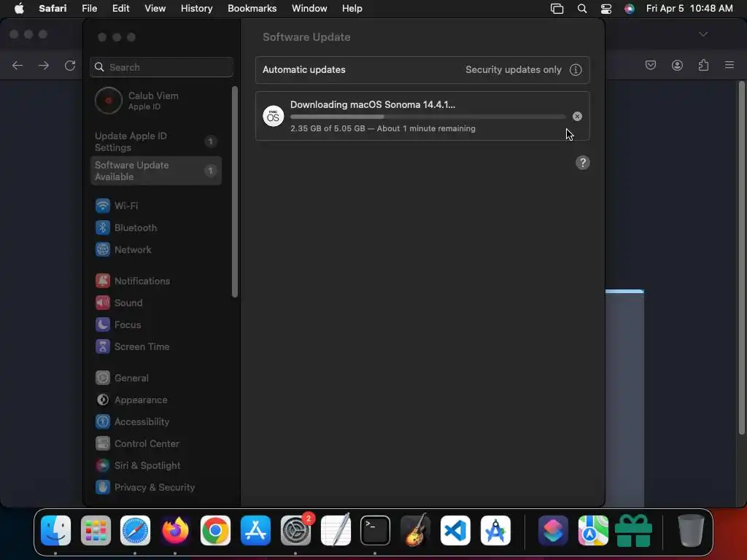Open Screen Time settings

[156, 346]
